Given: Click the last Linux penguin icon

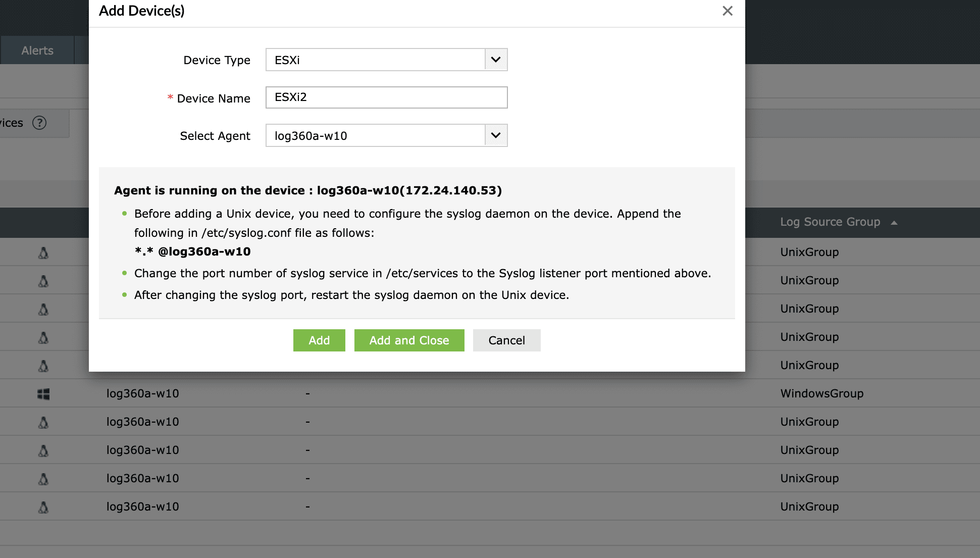Looking at the screenshot, I should click(43, 507).
